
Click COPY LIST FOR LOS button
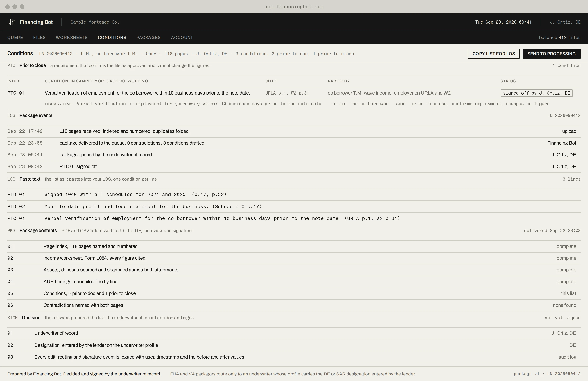[494, 54]
